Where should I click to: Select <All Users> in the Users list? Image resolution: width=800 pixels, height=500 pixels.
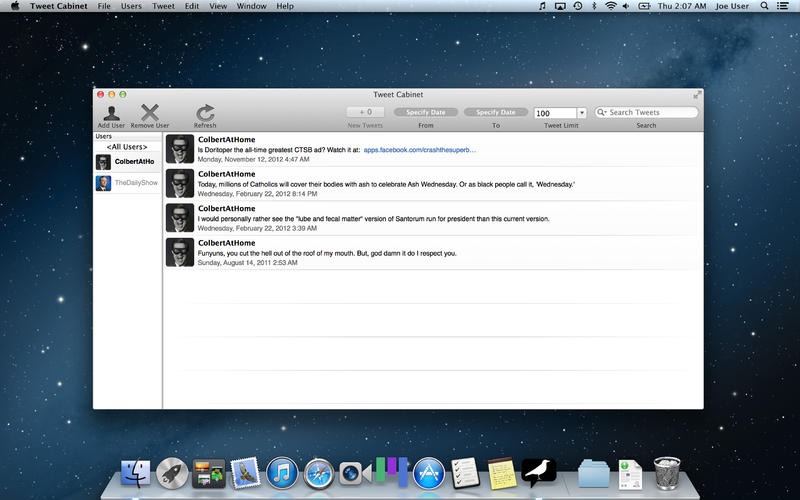point(127,147)
